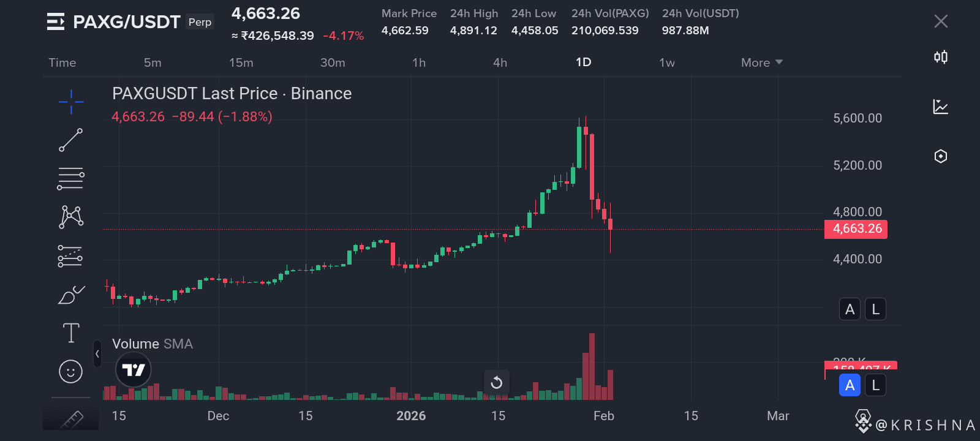Select the brush drawing tool
Screen dimensions: 980x441
71,295
